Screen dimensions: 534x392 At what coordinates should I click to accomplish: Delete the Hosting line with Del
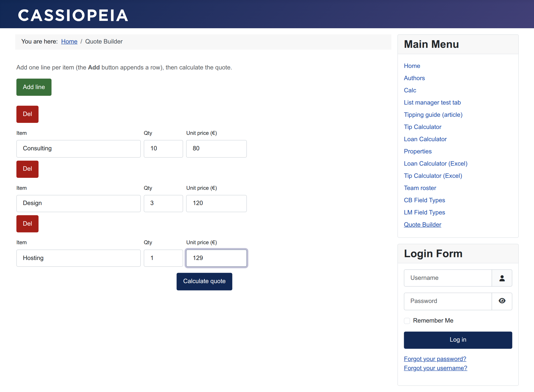pyautogui.click(x=27, y=224)
